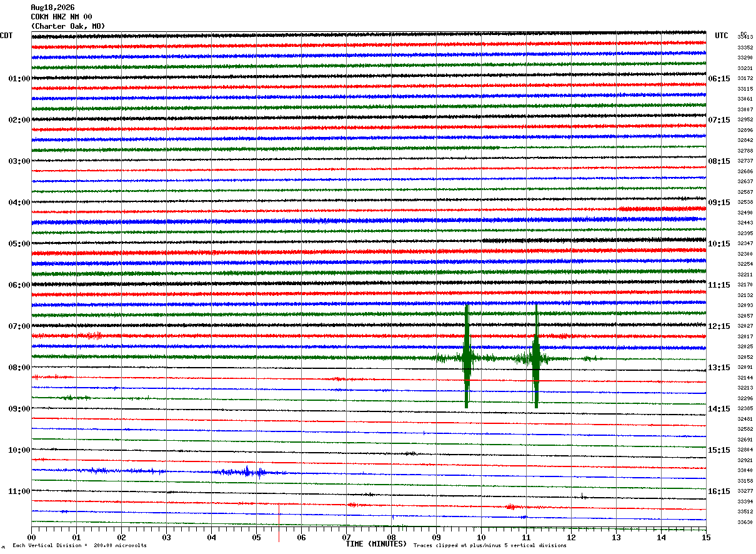
Task: Select the 11:00 CDT row label
Action: (19, 491)
